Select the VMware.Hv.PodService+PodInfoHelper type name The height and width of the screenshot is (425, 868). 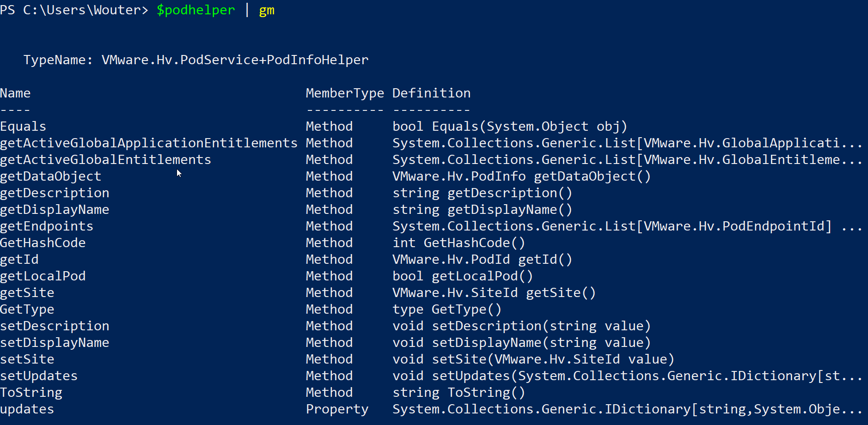[235, 60]
